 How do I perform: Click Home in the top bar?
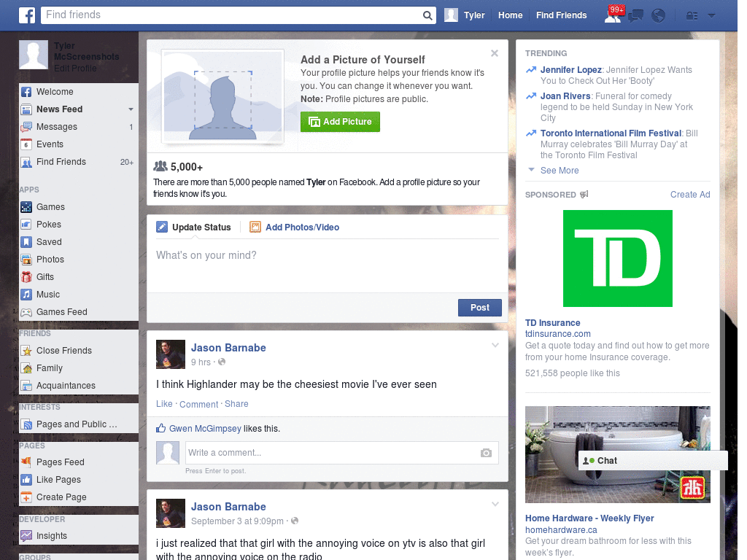point(510,15)
